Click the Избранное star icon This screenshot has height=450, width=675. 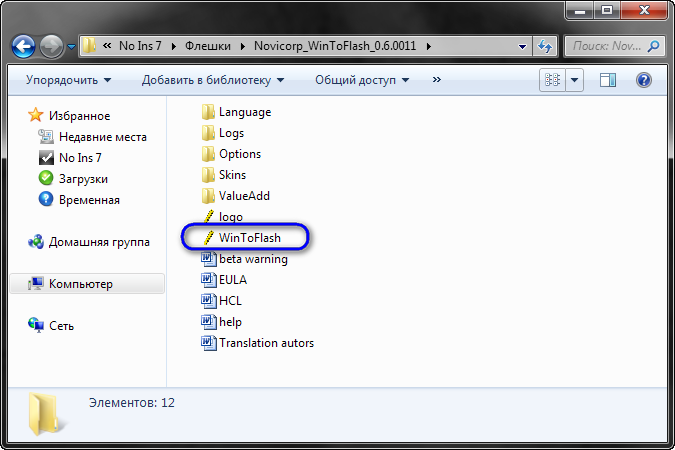pyautogui.click(x=35, y=115)
